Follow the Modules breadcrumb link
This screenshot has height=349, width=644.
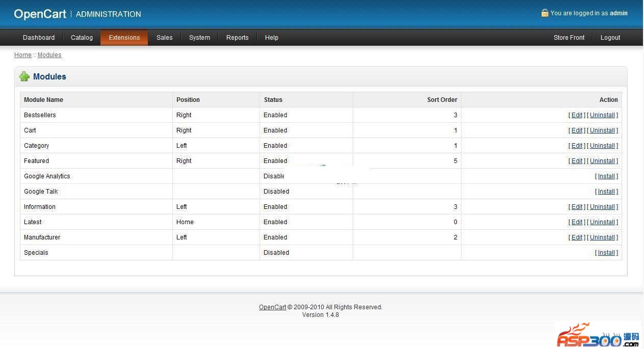49,55
